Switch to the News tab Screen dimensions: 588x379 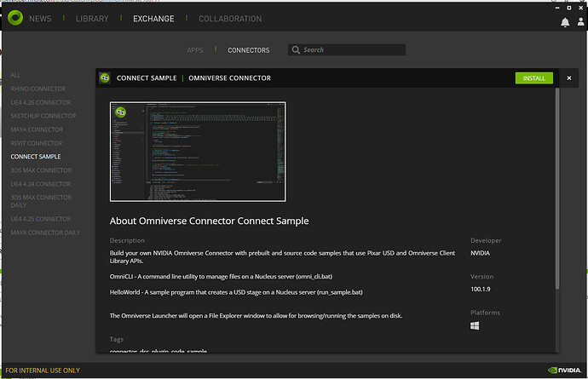(40, 19)
